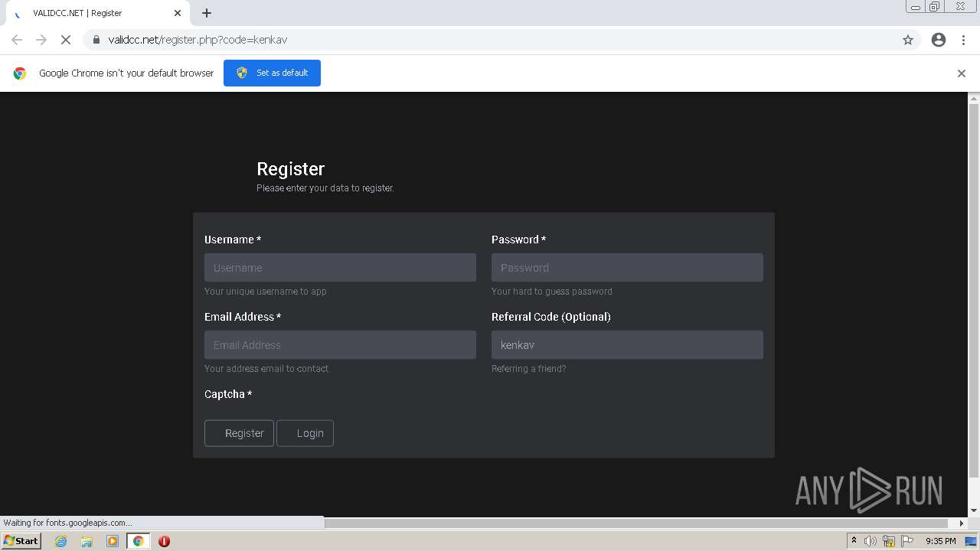Image resolution: width=980 pixels, height=551 pixels.
Task: Open Windows Explorer folder from taskbar
Action: (x=87, y=541)
